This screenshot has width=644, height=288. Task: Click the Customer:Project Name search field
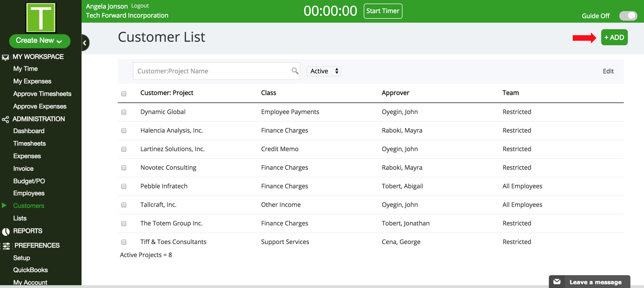(x=216, y=71)
